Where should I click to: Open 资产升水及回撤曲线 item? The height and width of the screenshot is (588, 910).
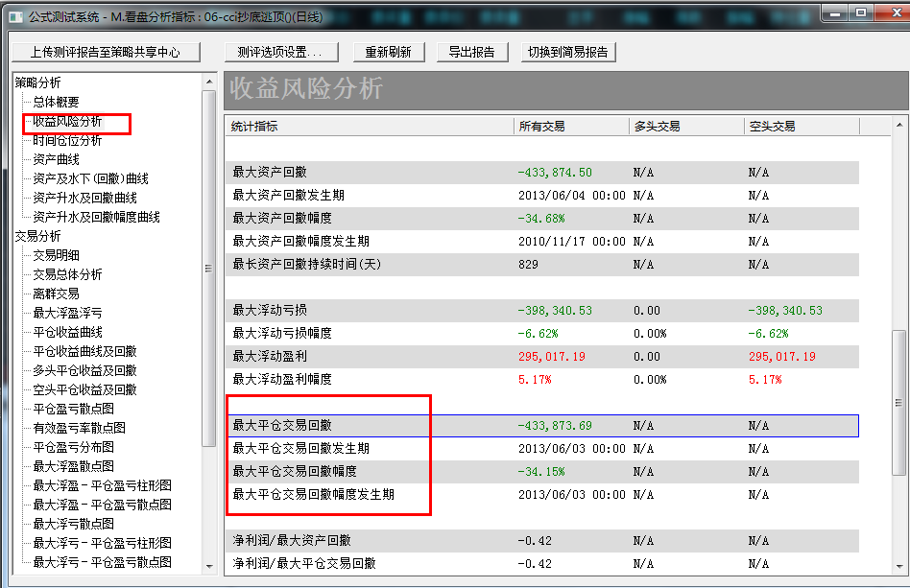84,198
